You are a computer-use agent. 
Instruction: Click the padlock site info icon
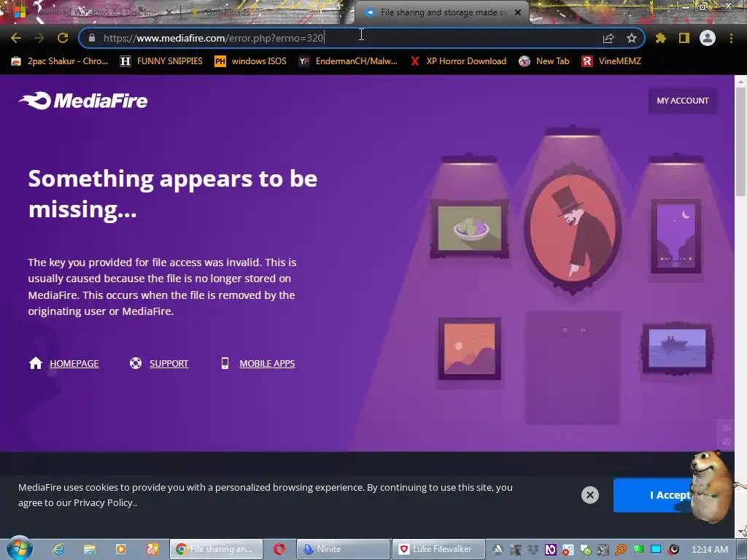click(92, 38)
